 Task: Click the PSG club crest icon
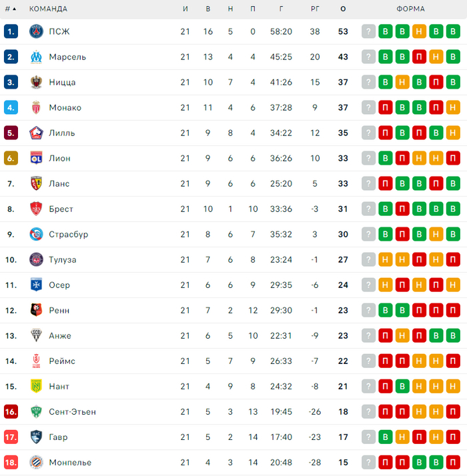[36, 31]
